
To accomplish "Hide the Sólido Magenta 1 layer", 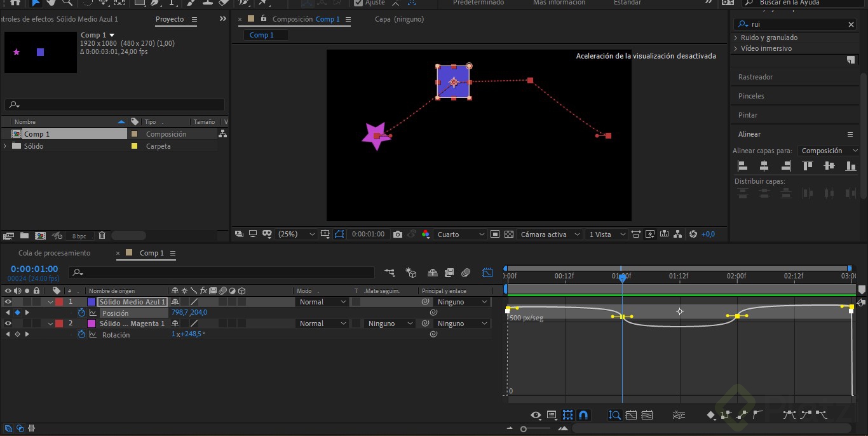I will coord(8,324).
